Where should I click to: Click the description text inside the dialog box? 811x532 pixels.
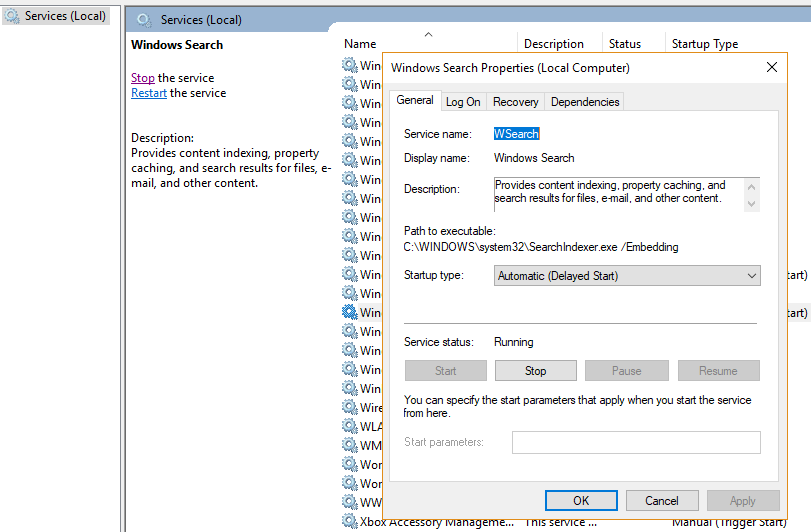point(610,192)
